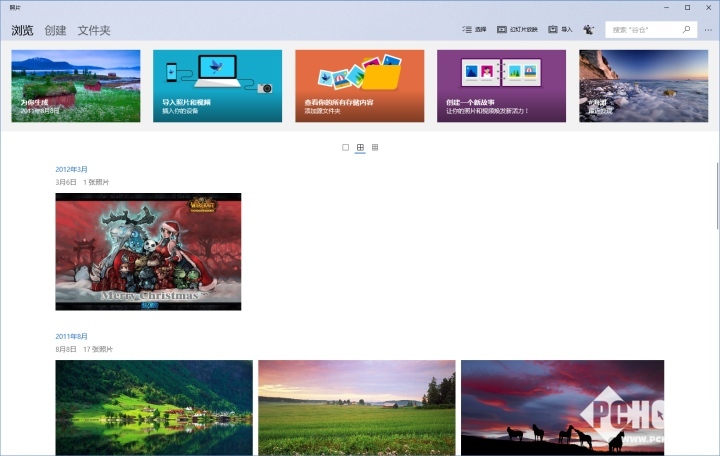This screenshot has height=456, width=720.
Task: Open the pink sky meadow photo
Action: coord(357,408)
